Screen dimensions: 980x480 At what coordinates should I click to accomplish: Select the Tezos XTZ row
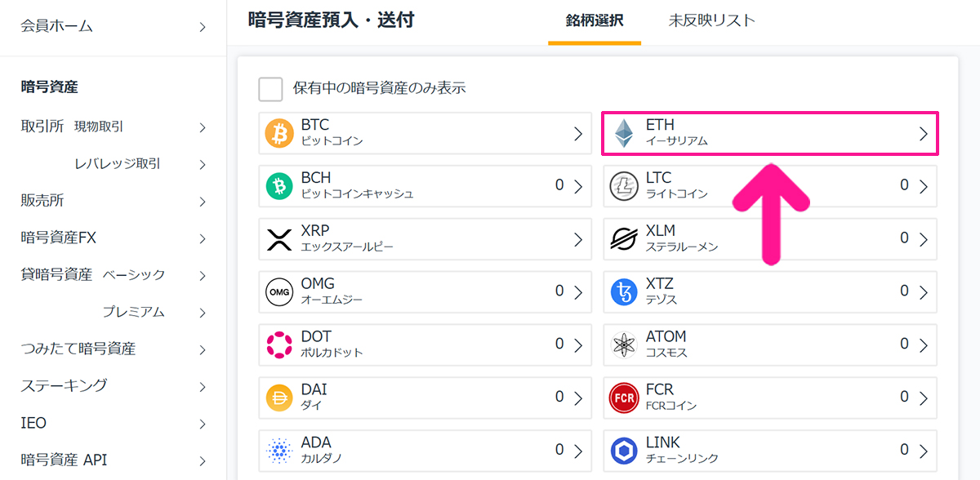click(x=770, y=292)
